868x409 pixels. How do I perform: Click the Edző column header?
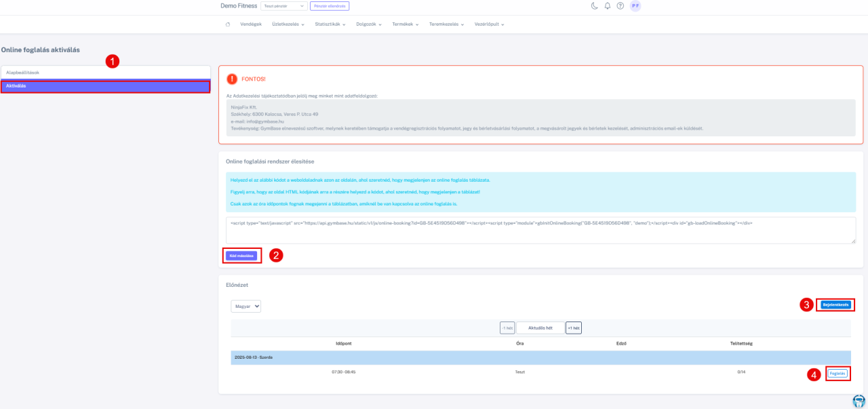[620, 344]
